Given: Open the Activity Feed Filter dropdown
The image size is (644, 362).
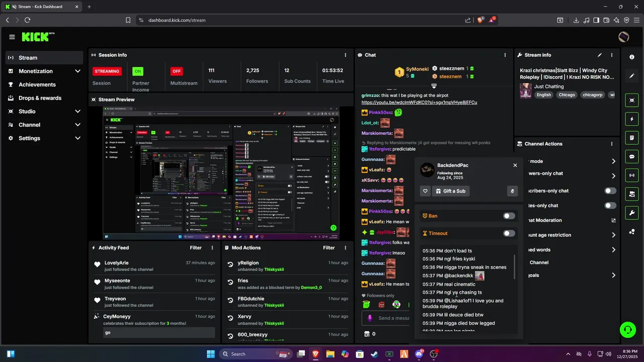Looking at the screenshot, I should coord(196,248).
